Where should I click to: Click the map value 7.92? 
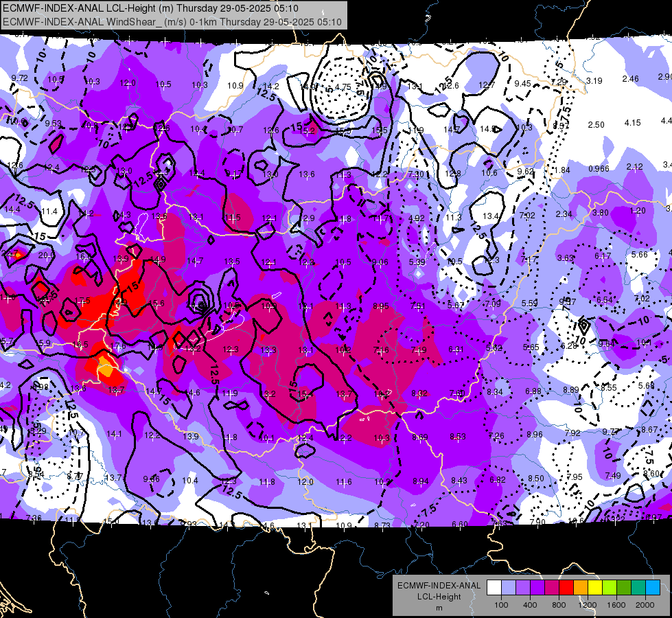[x=572, y=433]
